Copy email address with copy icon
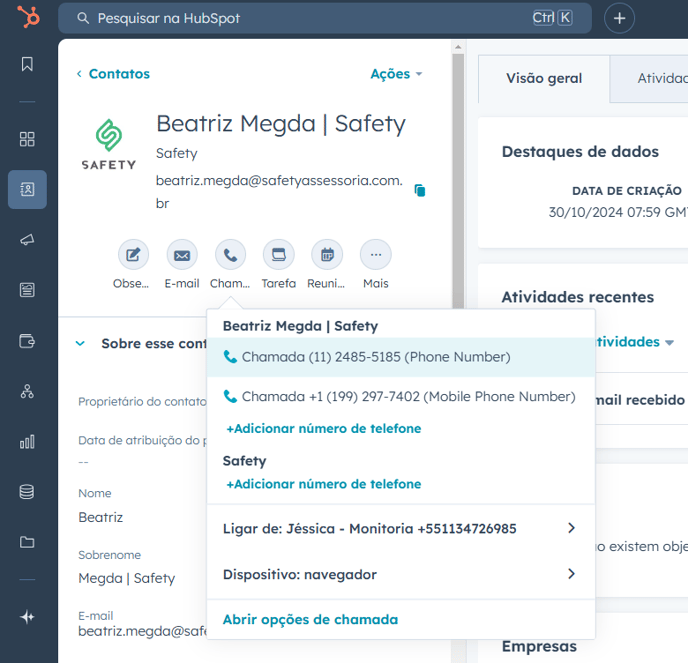The height and width of the screenshot is (663, 688). coord(420,190)
